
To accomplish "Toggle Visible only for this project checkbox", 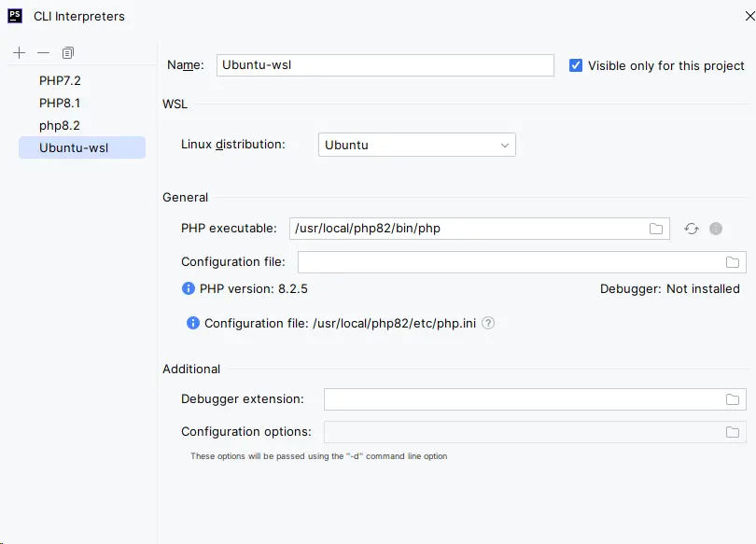I will [x=576, y=65].
